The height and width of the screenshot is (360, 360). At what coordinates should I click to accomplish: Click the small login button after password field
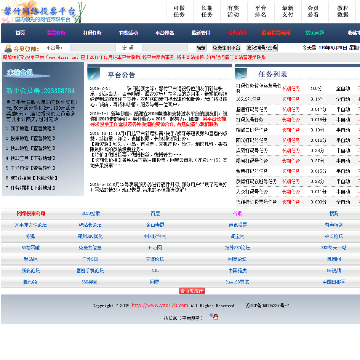point(201,48)
